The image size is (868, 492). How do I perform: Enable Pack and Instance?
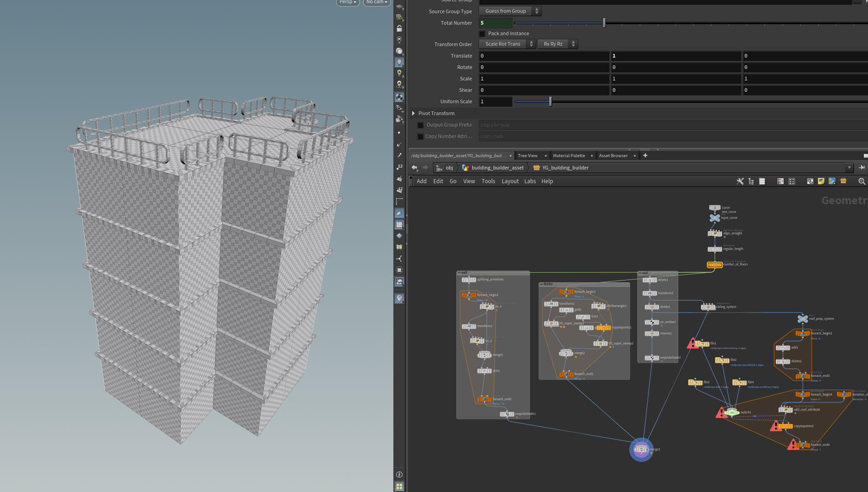(482, 33)
